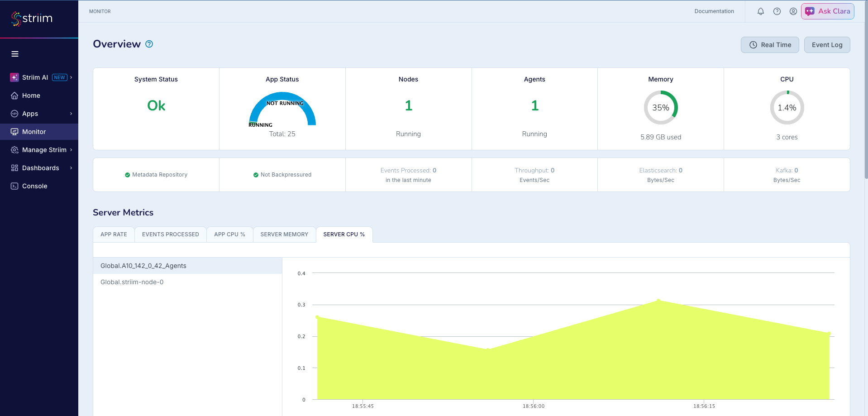Viewport: 868px width, 416px height.
Task: Select the Monitor menu item
Action: [39, 132]
